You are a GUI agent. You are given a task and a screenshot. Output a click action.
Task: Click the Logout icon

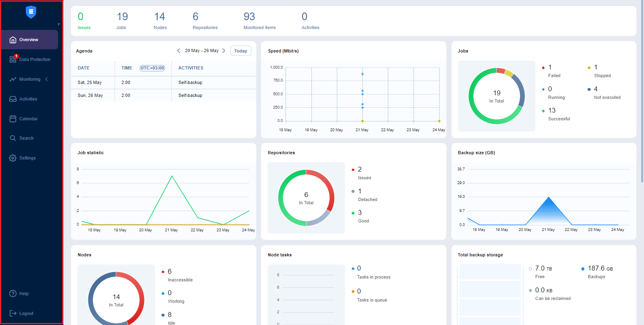pyautogui.click(x=13, y=313)
